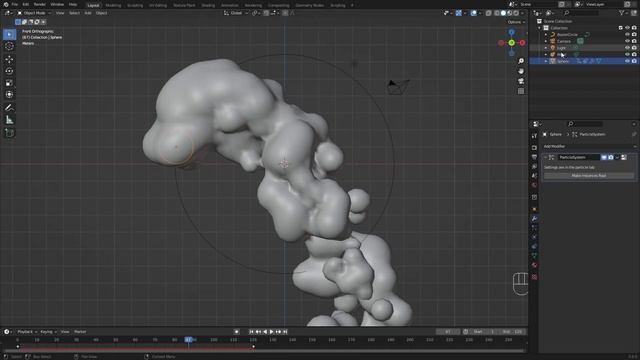
Task: Collapse the ParticleSystem modifier panel
Action: 545,157
